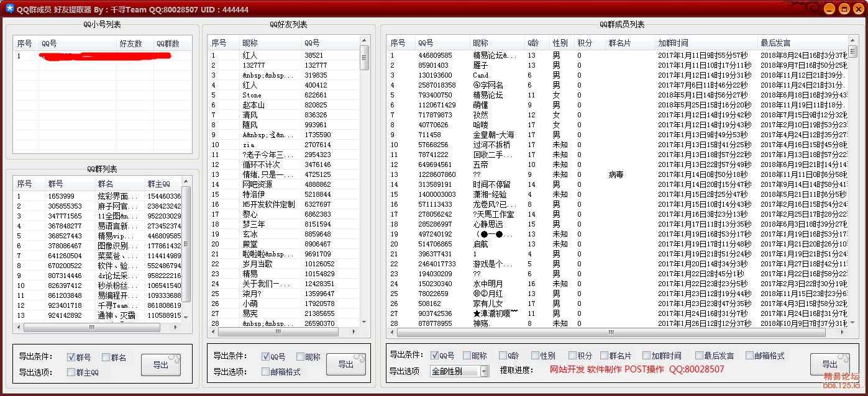
Task: Click 导出 button under the QQ好友列表
Action: [x=346, y=364]
